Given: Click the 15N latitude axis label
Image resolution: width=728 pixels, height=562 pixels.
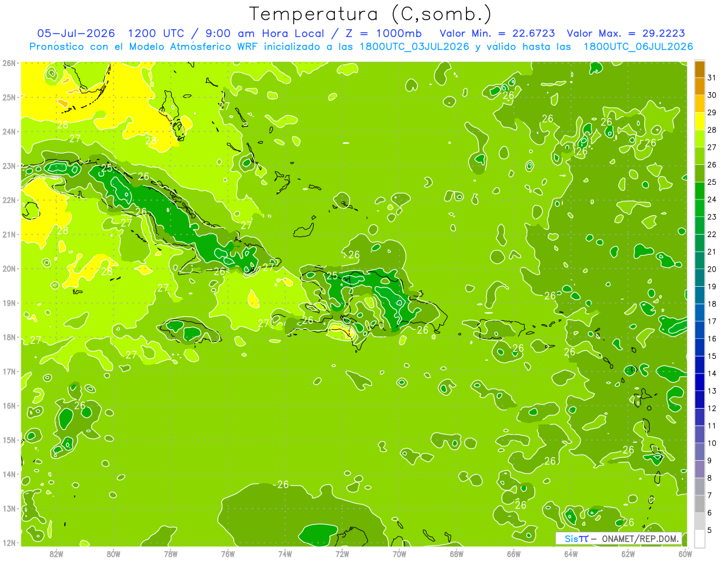Looking at the screenshot, I should [8, 440].
